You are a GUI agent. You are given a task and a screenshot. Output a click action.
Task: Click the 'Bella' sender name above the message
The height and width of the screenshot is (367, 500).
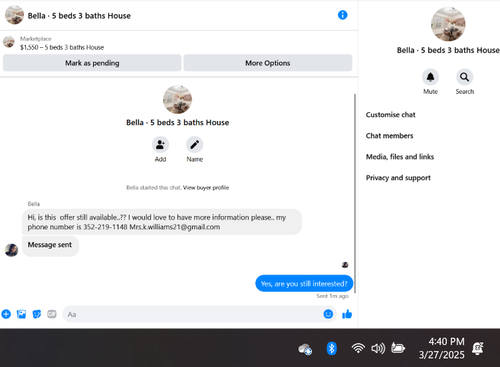[33, 204]
